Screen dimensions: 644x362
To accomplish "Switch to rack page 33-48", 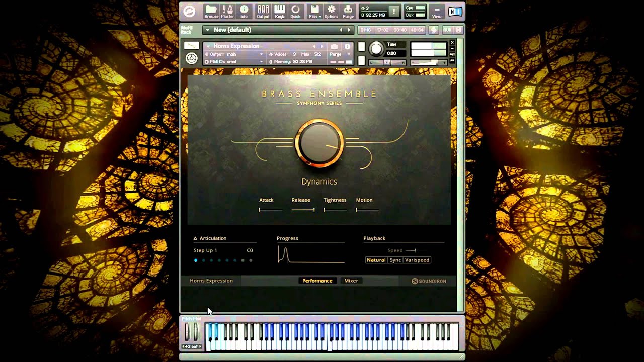I will [400, 30].
